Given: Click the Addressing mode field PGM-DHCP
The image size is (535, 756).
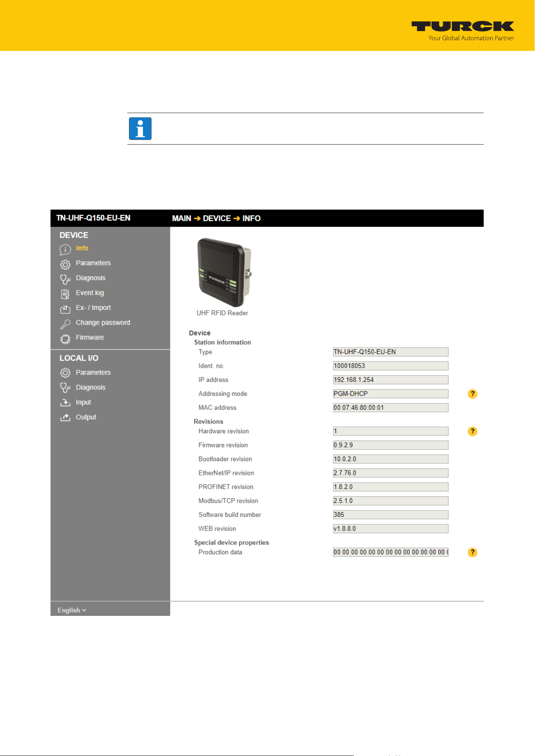Looking at the screenshot, I should (x=391, y=394).
